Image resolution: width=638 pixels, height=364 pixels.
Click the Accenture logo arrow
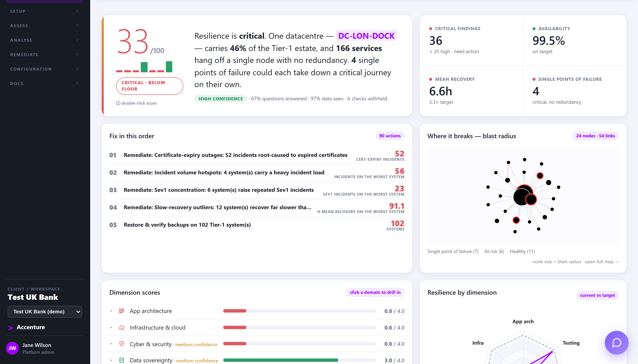point(10,327)
